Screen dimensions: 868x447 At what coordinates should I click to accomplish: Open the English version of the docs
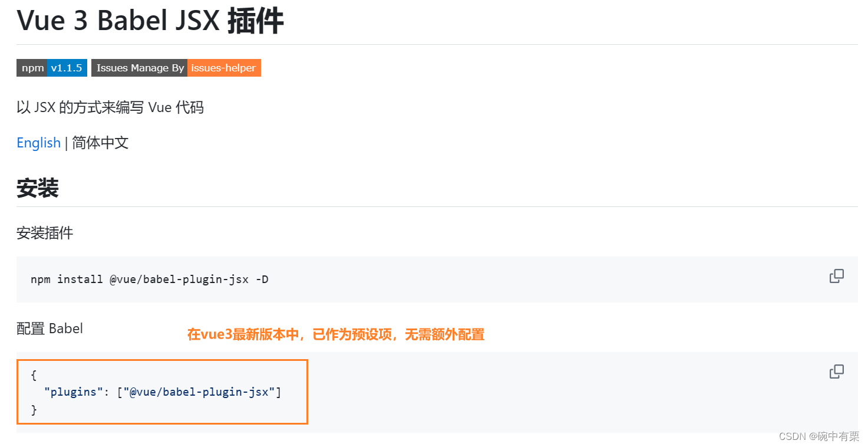point(38,142)
